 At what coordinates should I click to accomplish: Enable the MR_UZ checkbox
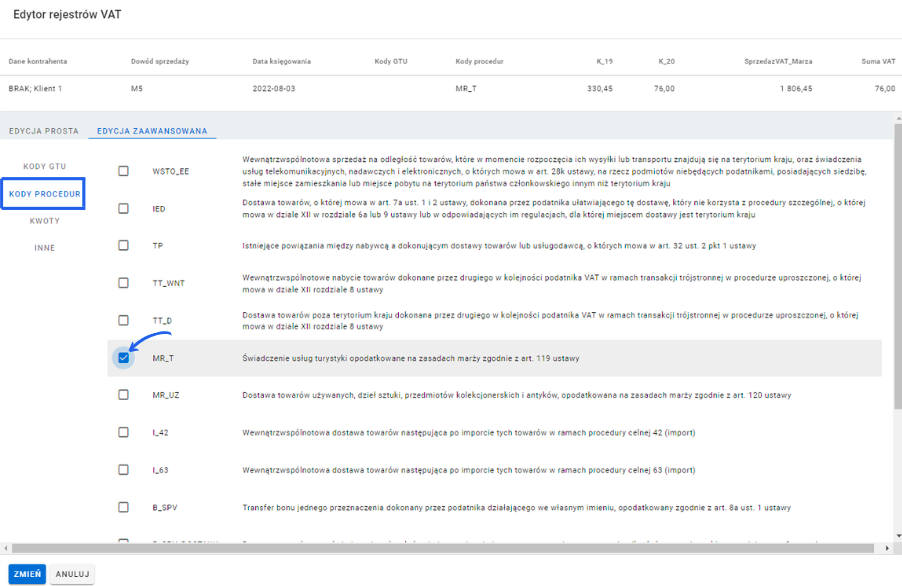(x=124, y=395)
